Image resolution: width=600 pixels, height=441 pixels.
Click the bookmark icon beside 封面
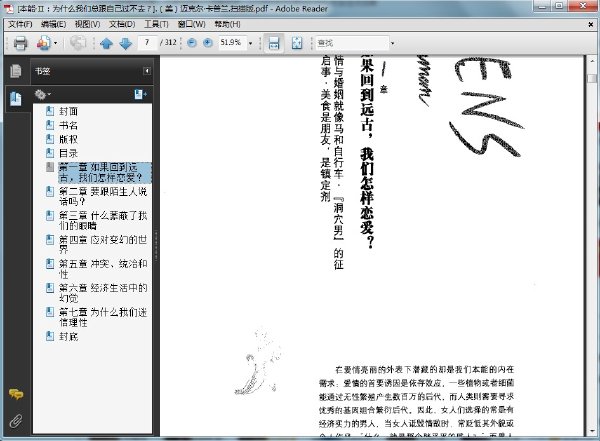50,111
